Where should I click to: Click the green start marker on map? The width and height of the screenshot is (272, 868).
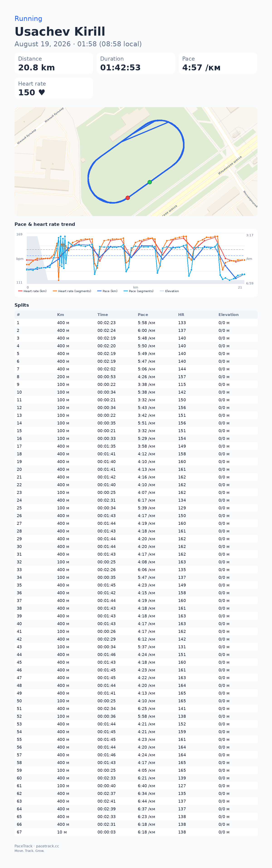coord(150,182)
